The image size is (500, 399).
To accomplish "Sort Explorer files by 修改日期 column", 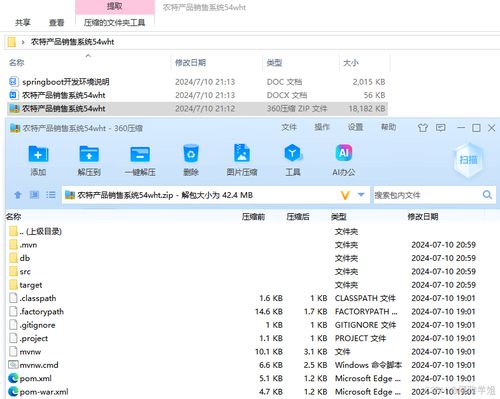I will click(x=190, y=63).
